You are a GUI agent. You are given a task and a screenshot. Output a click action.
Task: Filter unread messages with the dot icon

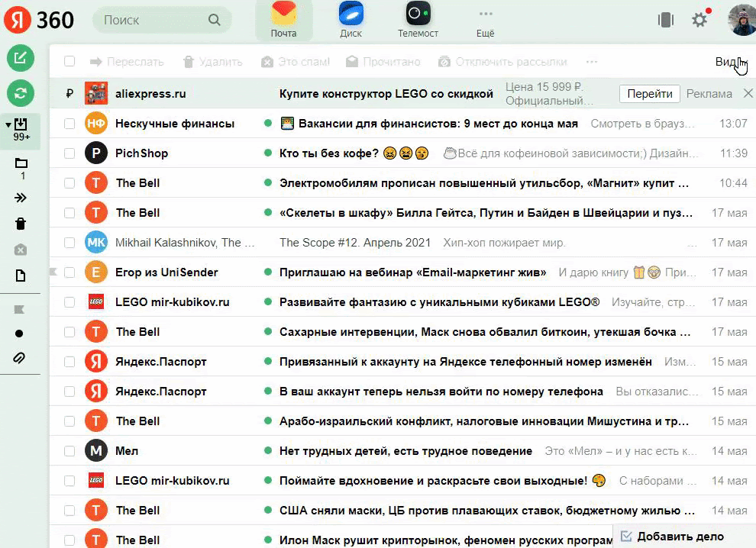pyautogui.click(x=19, y=334)
